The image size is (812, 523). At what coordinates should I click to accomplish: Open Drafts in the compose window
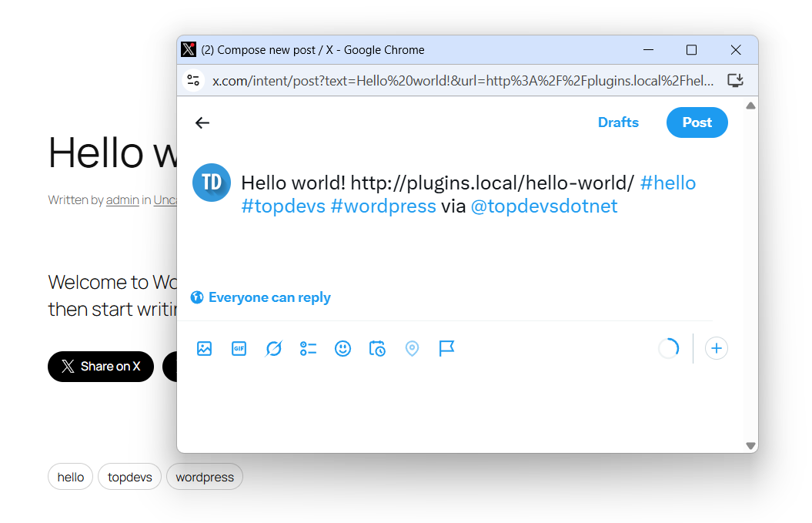(x=618, y=122)
